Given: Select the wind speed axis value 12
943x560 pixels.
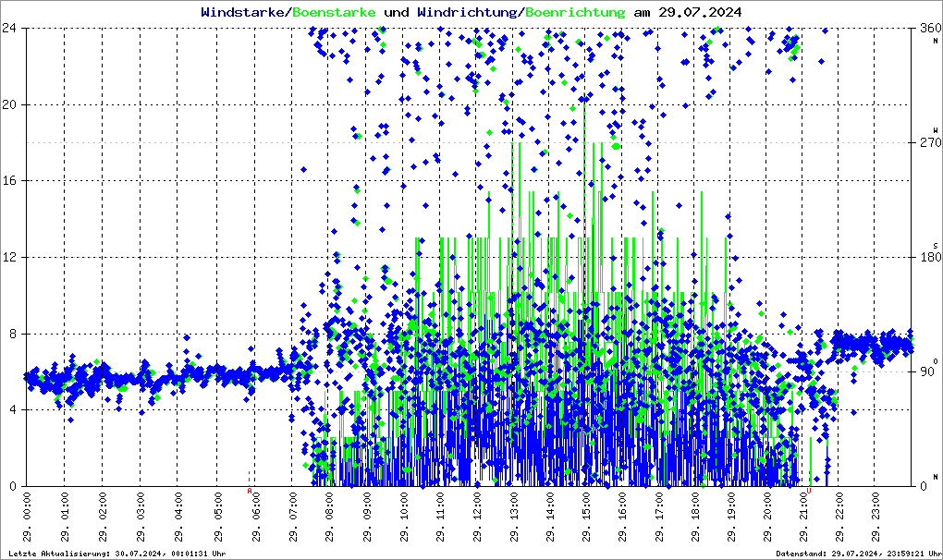Looking at the screenshot, I should click(x=9, y=257).
